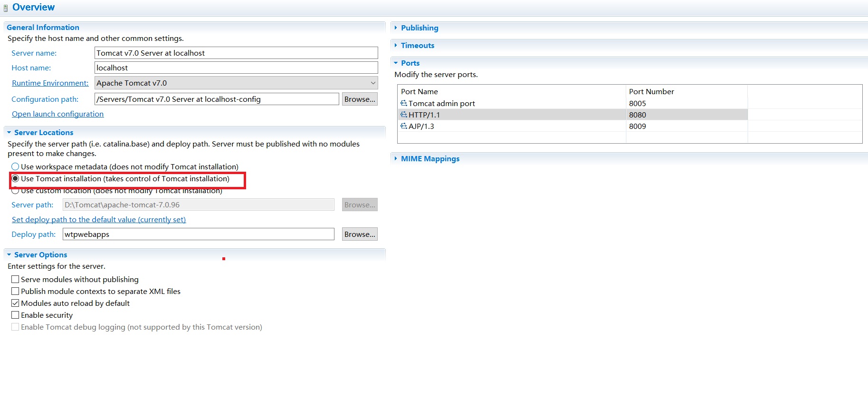Collapse the Ports section
Viewport: 868px width, 420px height.
(x=396, y=63)
